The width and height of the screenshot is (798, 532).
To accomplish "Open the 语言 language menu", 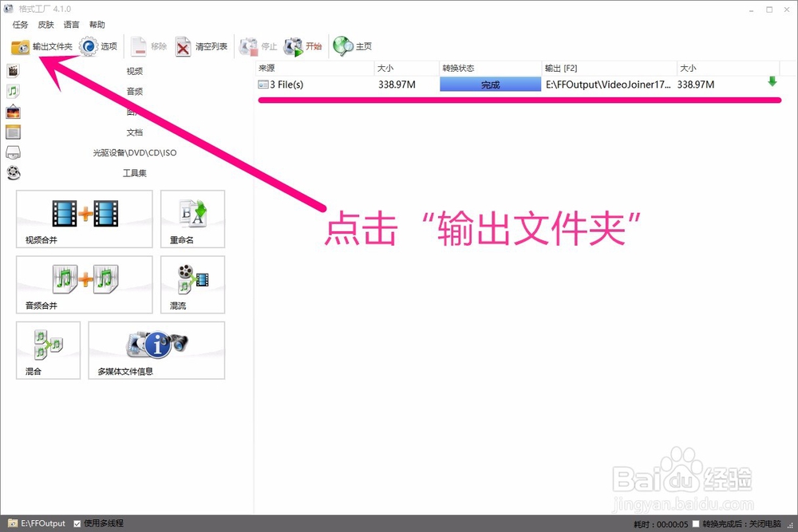I will pyautogui.click(x=71, y=25).
